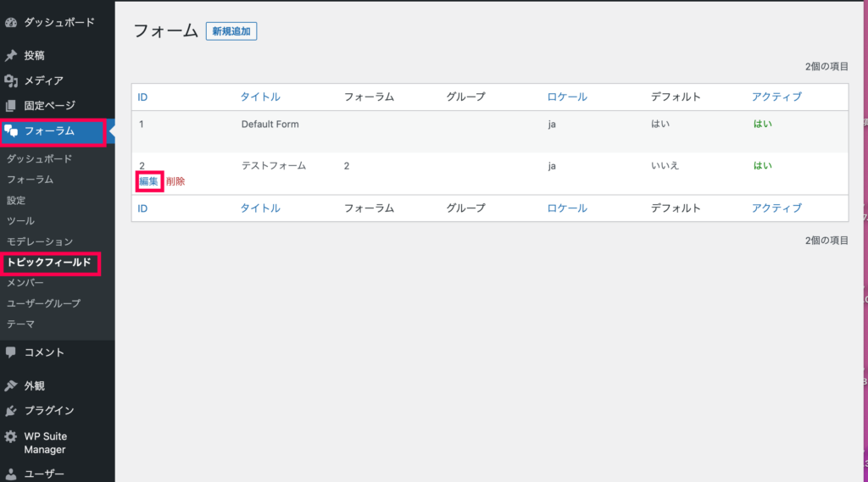Open ユーザーグループ submenu item

[44, 304]
